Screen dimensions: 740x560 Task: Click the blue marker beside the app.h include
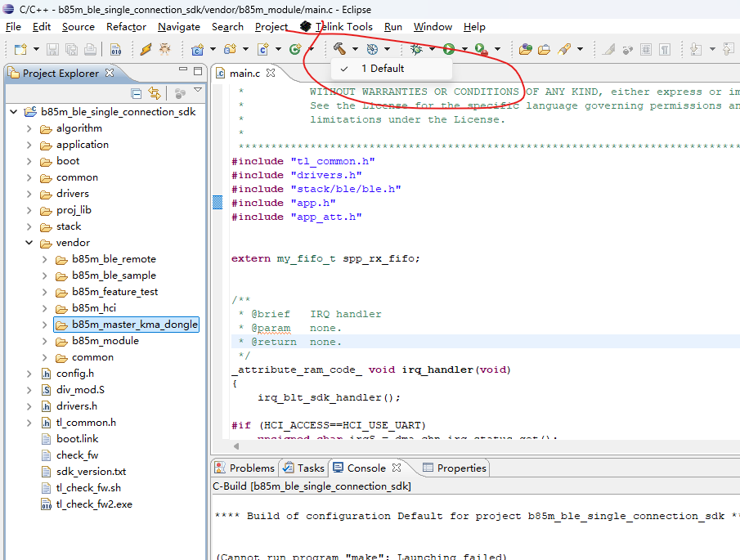pyautogui.click(x=218, y=203)
